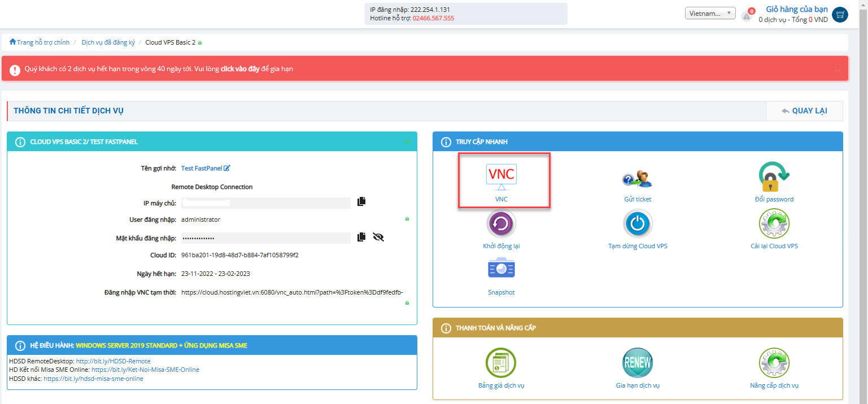Toggle password visibility eye icon
This screenshot has height=404, width=868.
click(x=378, y=238)
